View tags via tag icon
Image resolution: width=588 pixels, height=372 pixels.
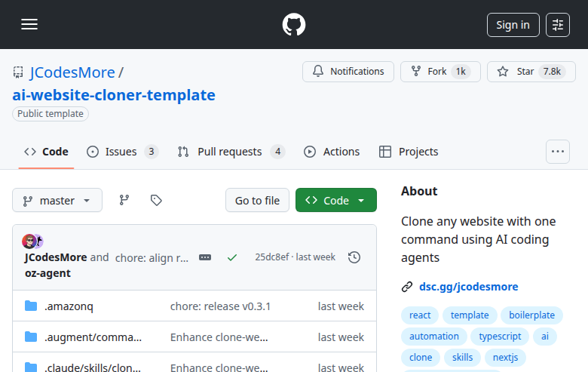(x=156, y=200)
